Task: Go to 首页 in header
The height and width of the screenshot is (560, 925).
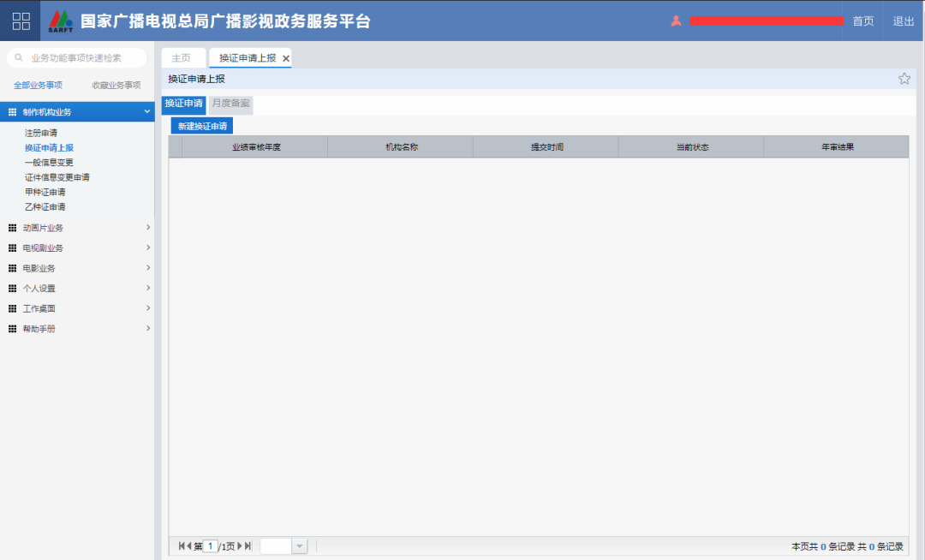Action: 863,21
